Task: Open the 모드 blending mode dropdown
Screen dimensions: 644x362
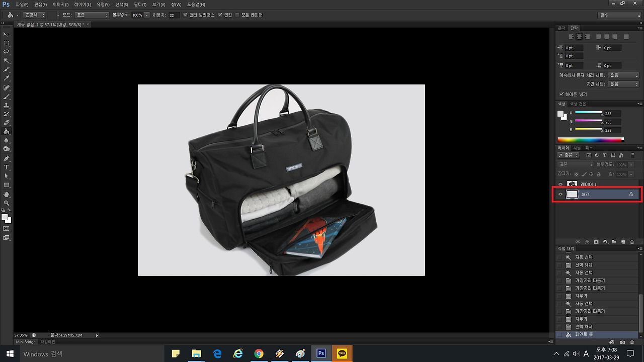Action: pyautogui.click(x=91, y=15)
